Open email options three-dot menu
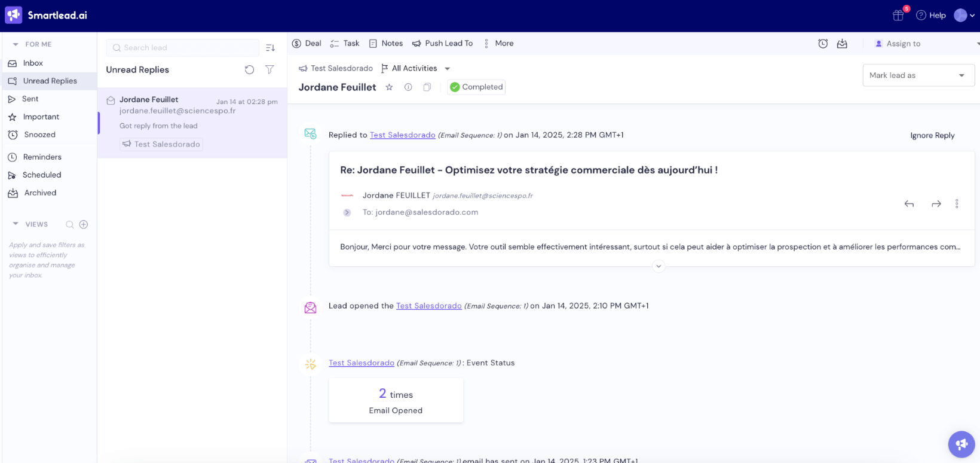The width and height of the screenshot is (980, 463). click(957, 204)
